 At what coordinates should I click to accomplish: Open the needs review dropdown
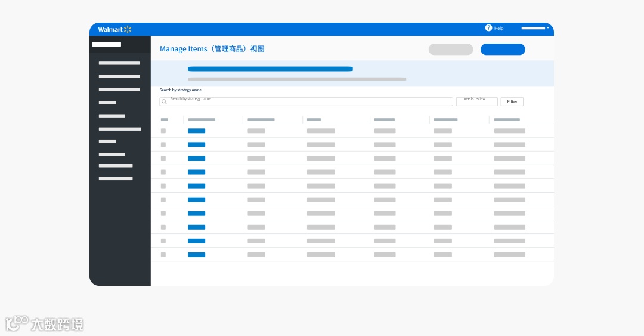(477, 101)
